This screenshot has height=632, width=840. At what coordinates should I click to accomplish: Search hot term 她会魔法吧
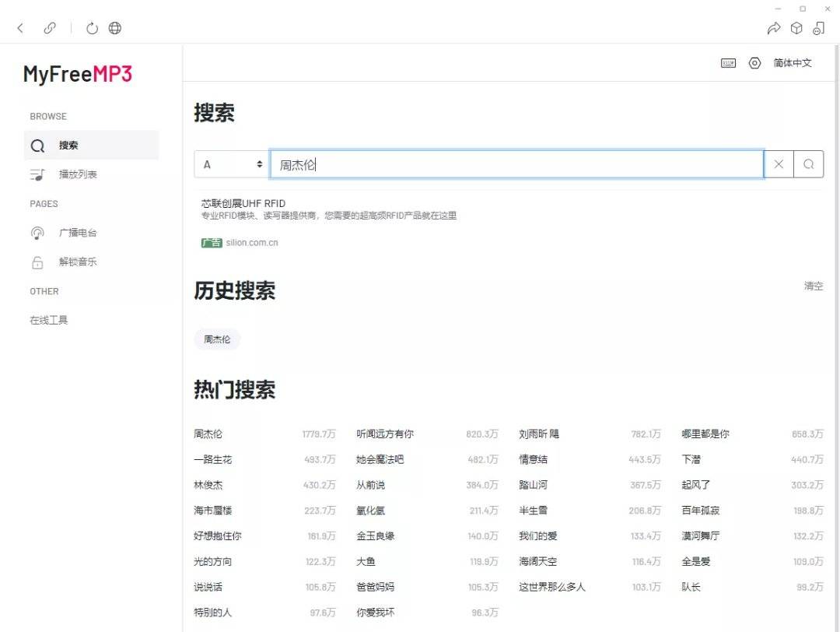pos(380,459)
